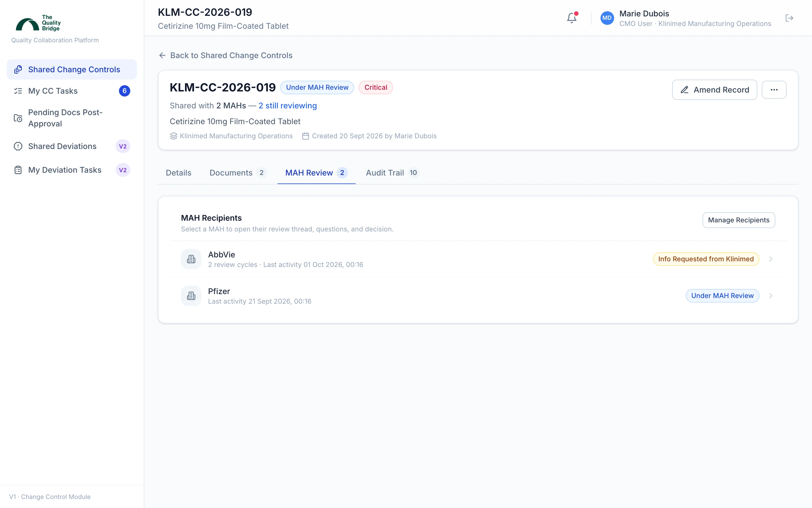Image resolution: width=812 pixels, height=508 pixels.
Task: Open My Deviation Tasks in sidebar
Action: click(x=72, y=170)
